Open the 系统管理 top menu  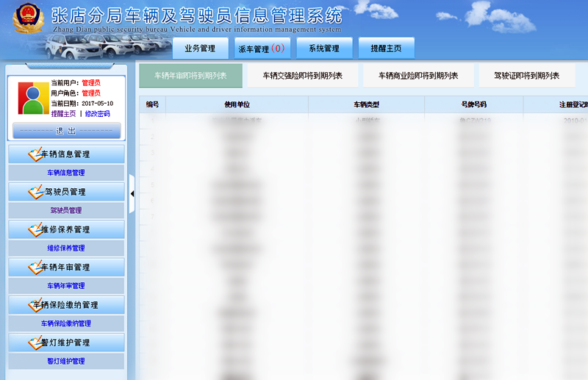tap(323, 49)
